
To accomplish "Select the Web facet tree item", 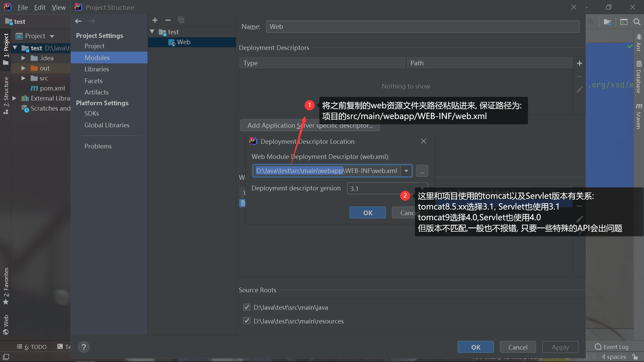I will coord(183,42).
